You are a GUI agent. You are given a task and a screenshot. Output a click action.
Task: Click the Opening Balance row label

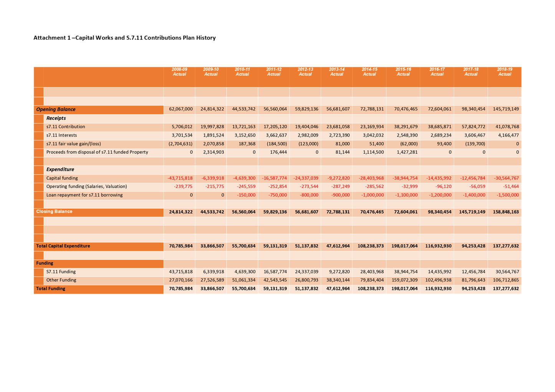click(56, 109)
